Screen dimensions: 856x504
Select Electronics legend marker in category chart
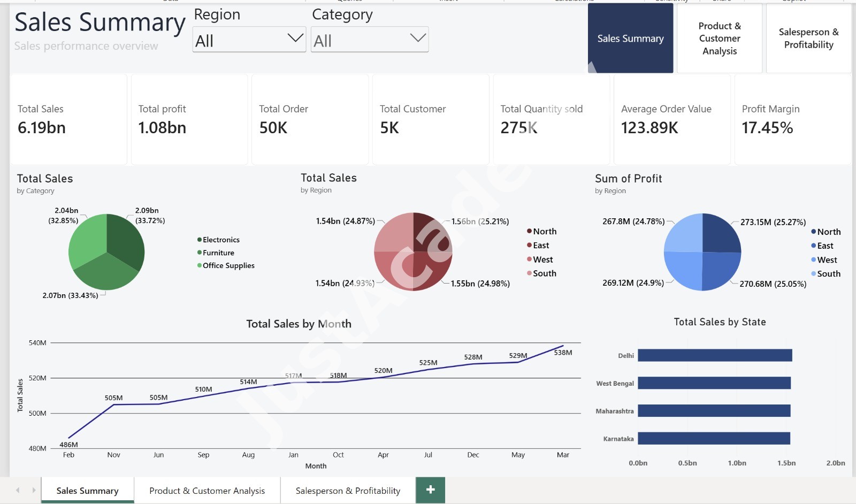click(200, 240)
